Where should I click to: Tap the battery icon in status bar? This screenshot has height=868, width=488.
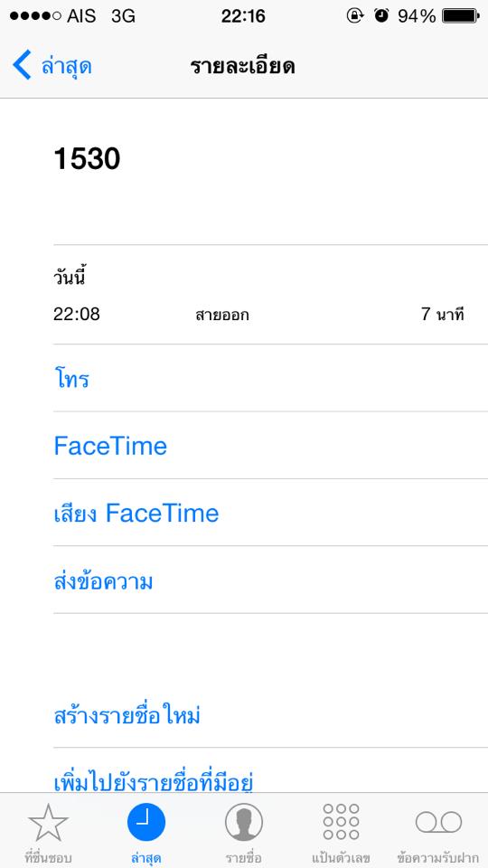point(460,16)
